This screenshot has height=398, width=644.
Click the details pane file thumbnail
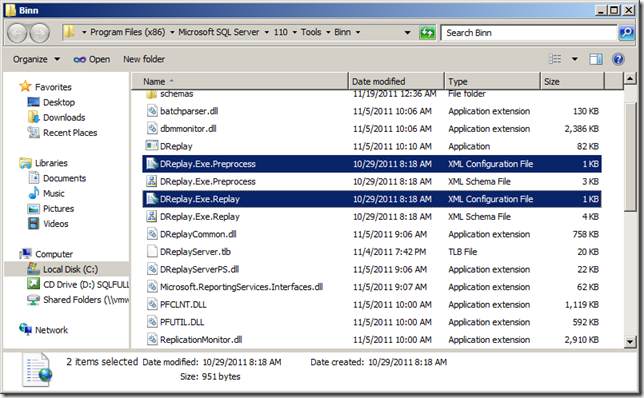point(37,370)
